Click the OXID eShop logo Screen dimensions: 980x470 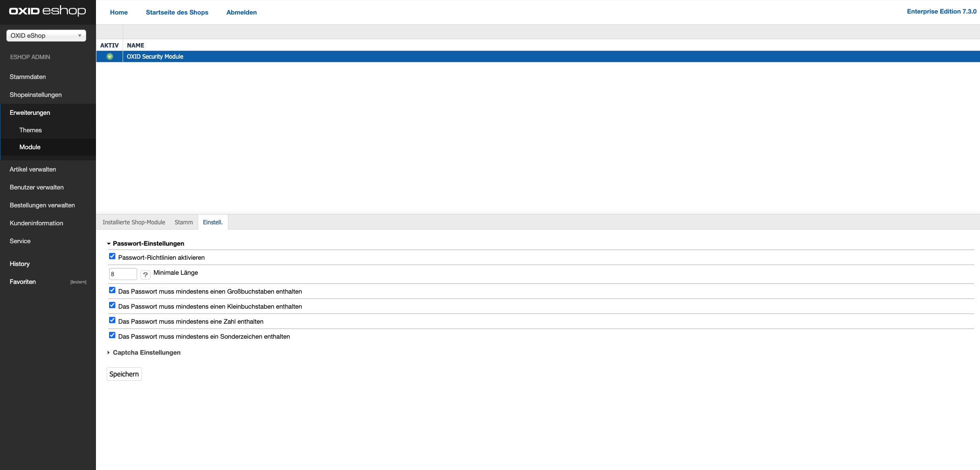pyautogui.click(x=47, y=11)
